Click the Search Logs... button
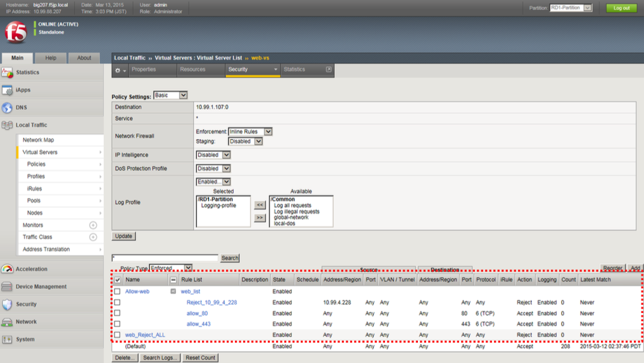Screen dimensions: 644x363 pos(160,358)
